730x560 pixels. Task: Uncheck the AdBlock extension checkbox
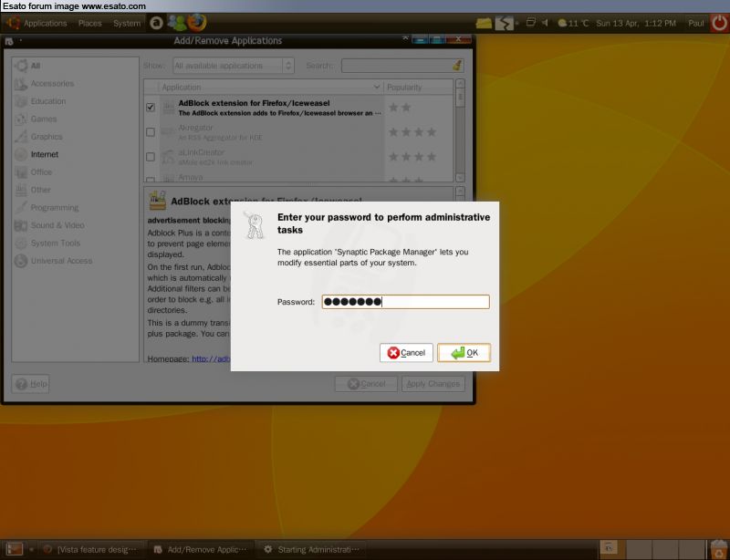(151, 108)
